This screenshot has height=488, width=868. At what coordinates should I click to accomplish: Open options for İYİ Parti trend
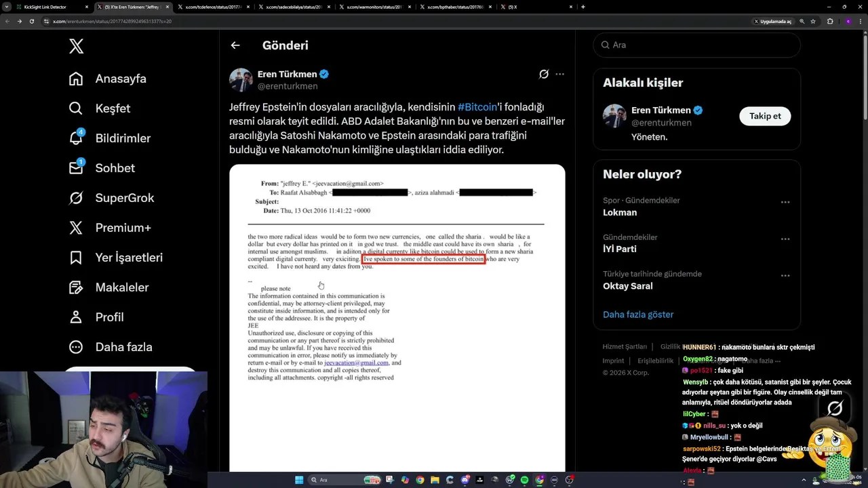tap(785, 239)
